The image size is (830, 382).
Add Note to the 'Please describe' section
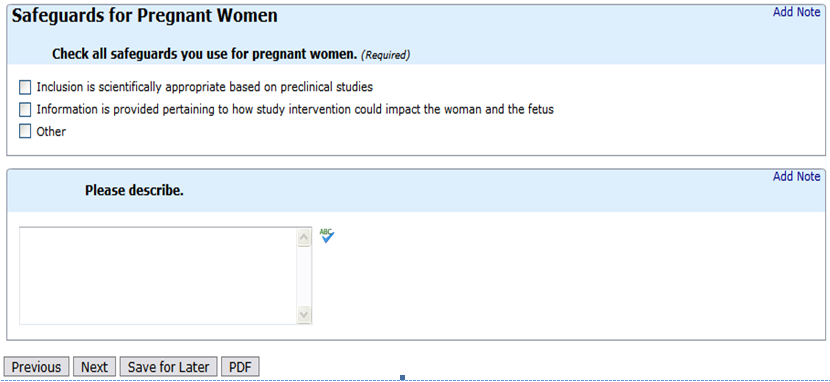pos(797,176)
